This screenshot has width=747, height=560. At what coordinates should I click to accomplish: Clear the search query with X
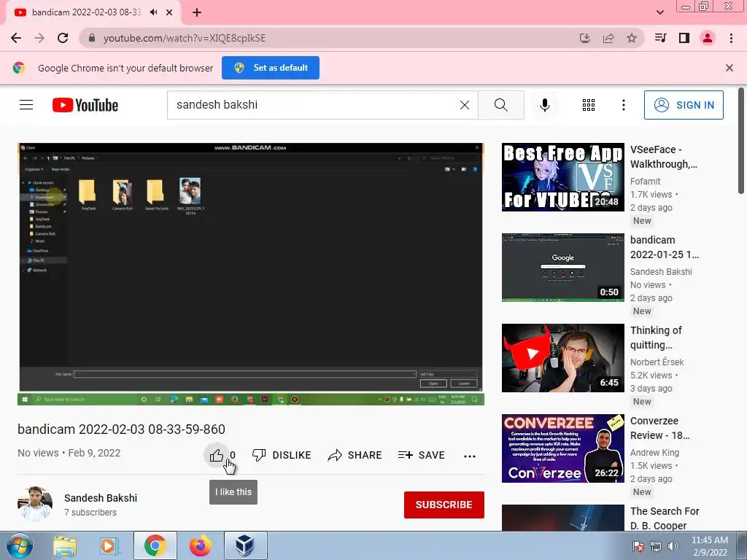[x=465, y=105]
